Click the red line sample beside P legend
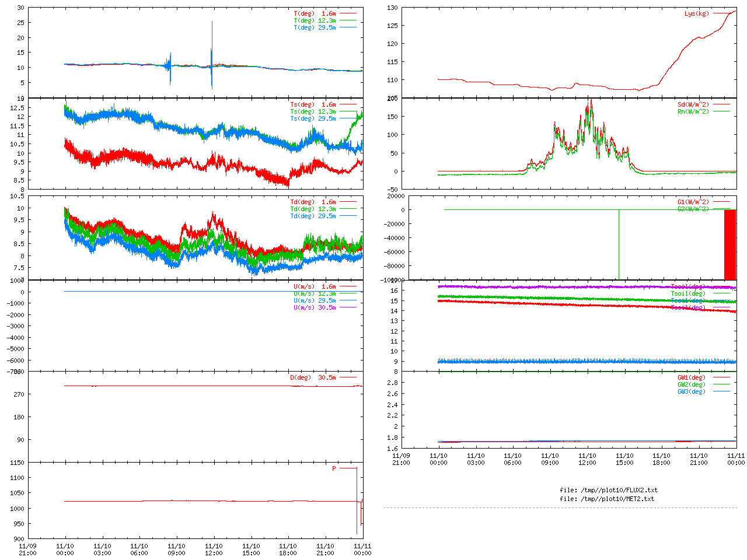The height and width of the screenshot is (560, 747). tap(348, 468)
